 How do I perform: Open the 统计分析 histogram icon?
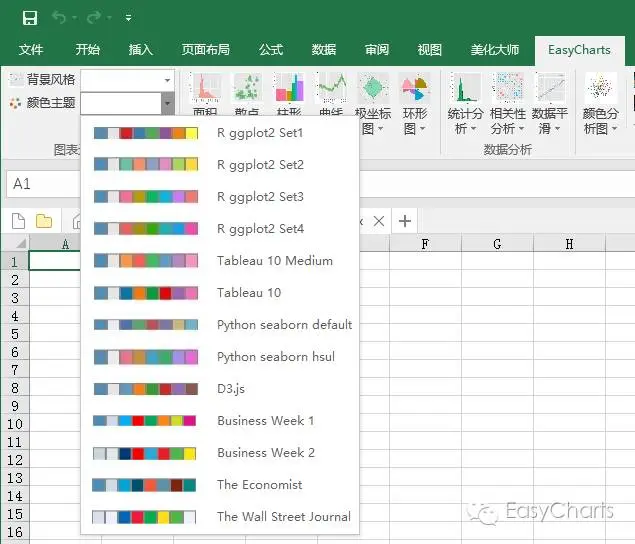(x=465, y=87)
